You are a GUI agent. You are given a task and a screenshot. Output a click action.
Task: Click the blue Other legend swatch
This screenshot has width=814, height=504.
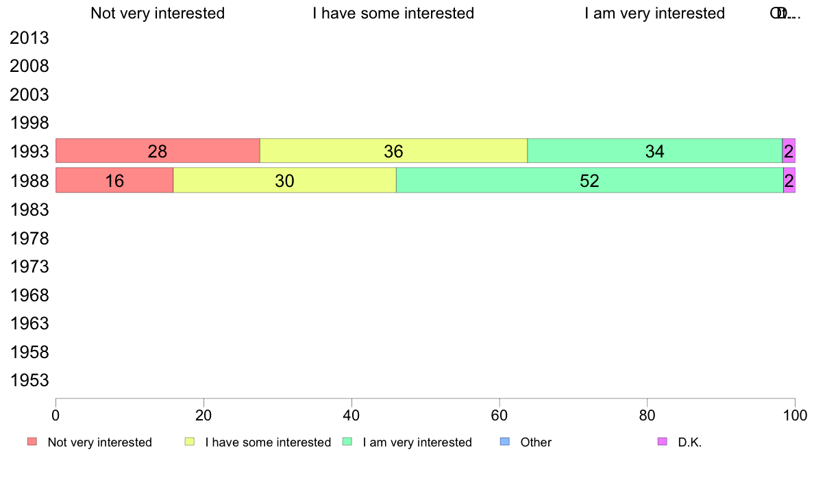504,442
